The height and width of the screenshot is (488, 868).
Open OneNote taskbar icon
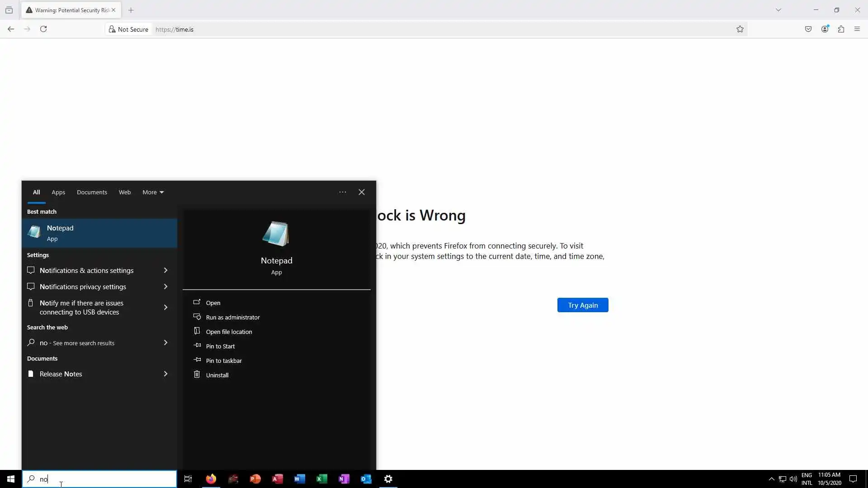click(x=344, y=479)
